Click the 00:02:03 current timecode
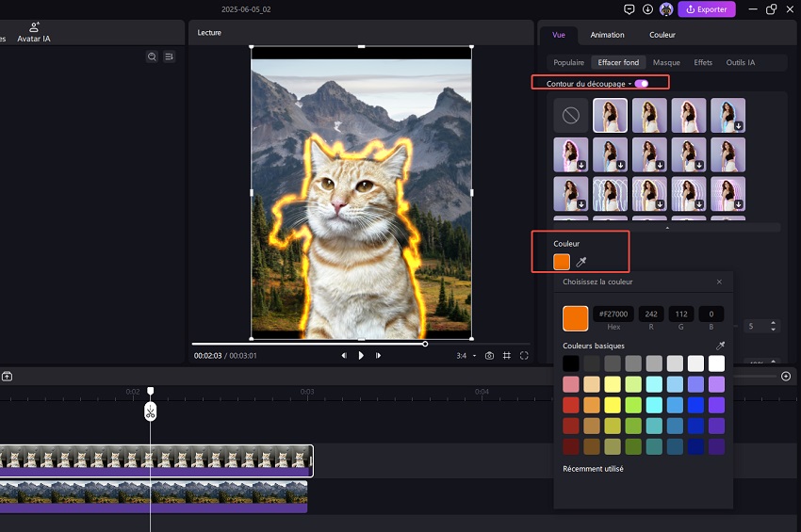 click(x=207, y=355)
